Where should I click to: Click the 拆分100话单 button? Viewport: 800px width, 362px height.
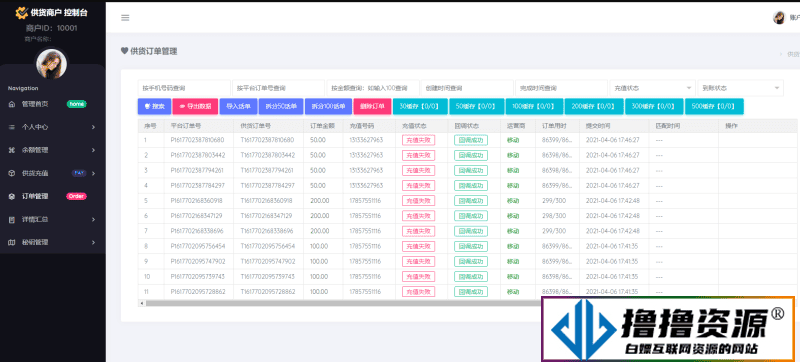coord(329,107)
